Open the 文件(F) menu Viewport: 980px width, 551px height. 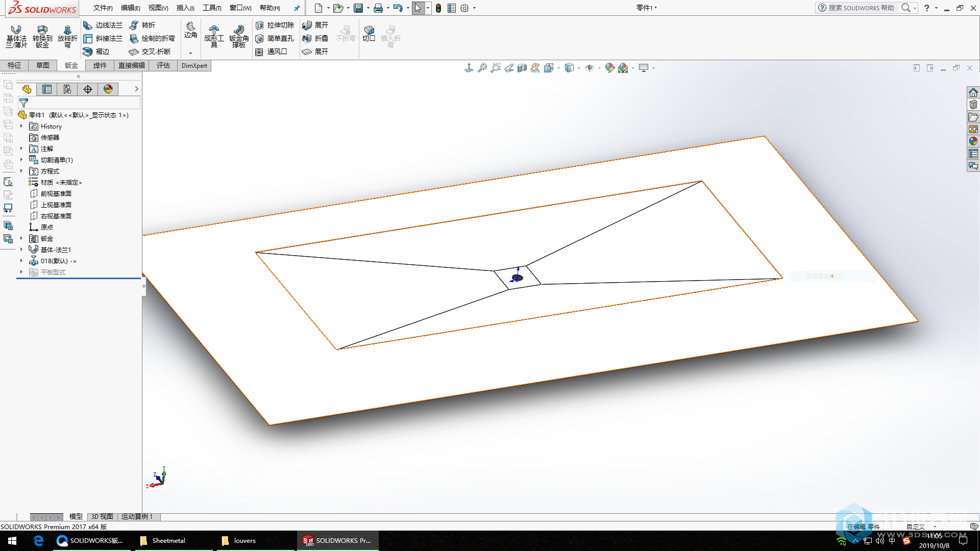click(103, 8)
